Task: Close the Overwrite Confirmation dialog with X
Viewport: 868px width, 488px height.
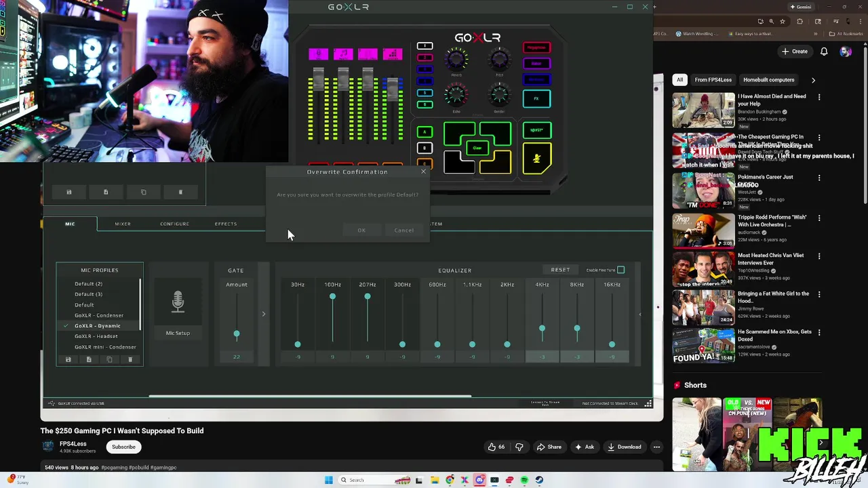Action: point(423,171)
